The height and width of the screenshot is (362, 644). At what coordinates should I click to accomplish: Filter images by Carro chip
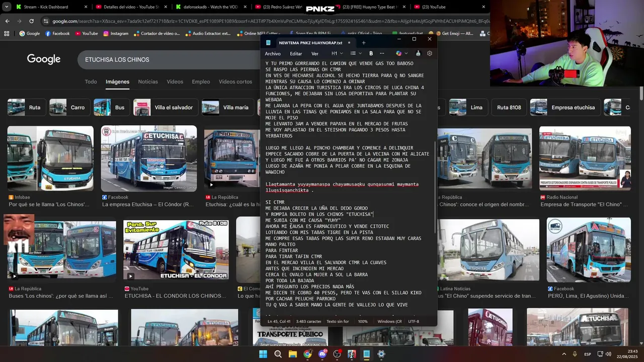pyautogui.click(x=69, y=108)
